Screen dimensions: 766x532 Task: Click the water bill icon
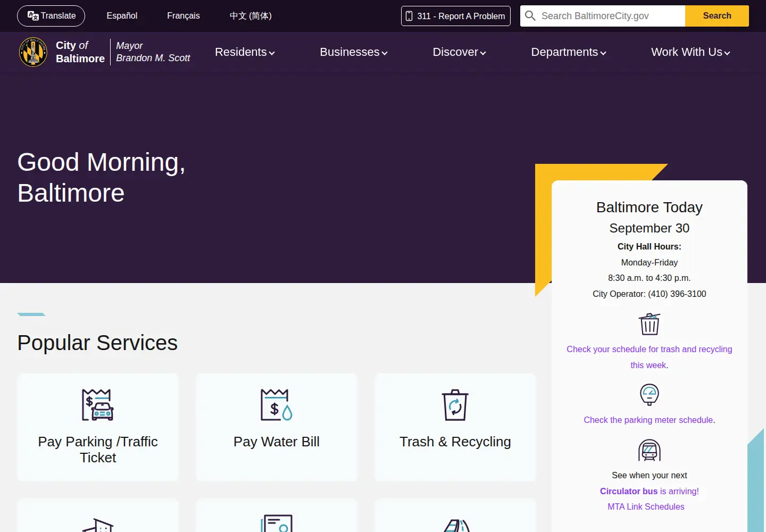[277, 405]
